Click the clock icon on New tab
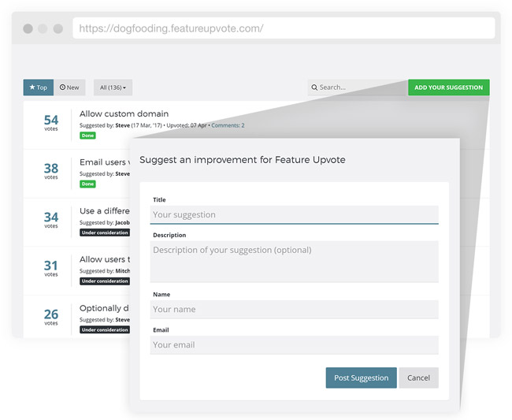Screen dimensions: 512x420 [x=62, y=87]
